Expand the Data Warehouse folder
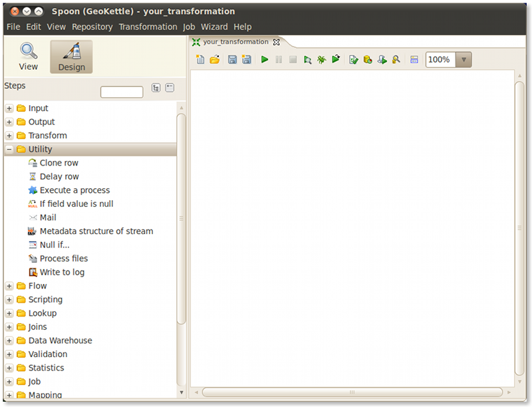The width and height of the screenshot is (532, 407). point(9,341)
